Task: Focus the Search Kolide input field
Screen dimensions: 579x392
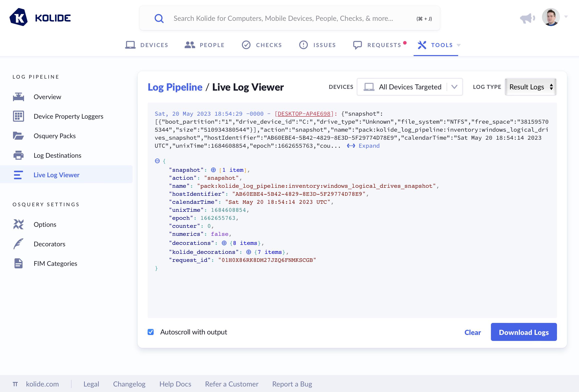Action: tap(283, 18)
